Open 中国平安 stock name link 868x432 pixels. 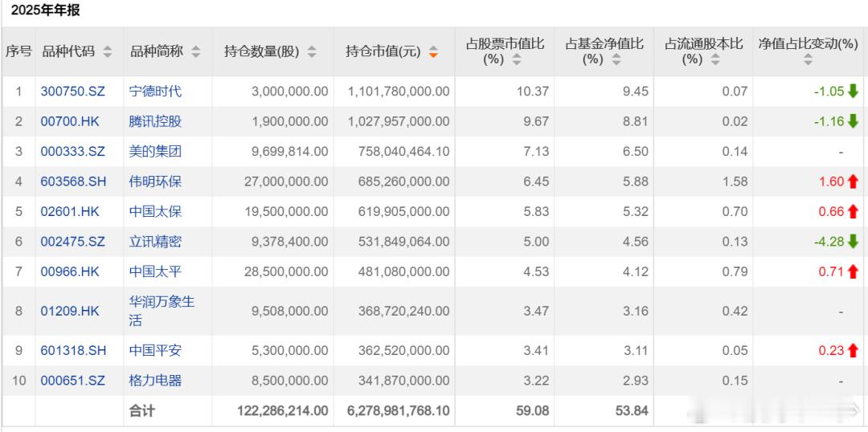pyautogui.click(x=155, y=350)
